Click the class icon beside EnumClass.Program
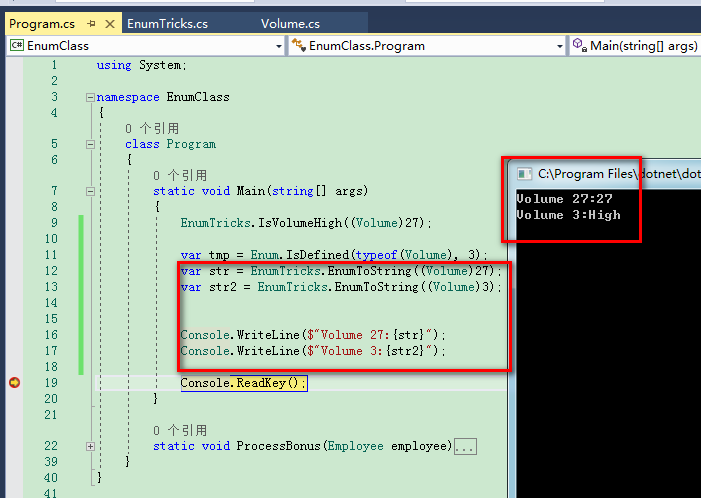Screen dimensions: 702x498 pos(299,45)
